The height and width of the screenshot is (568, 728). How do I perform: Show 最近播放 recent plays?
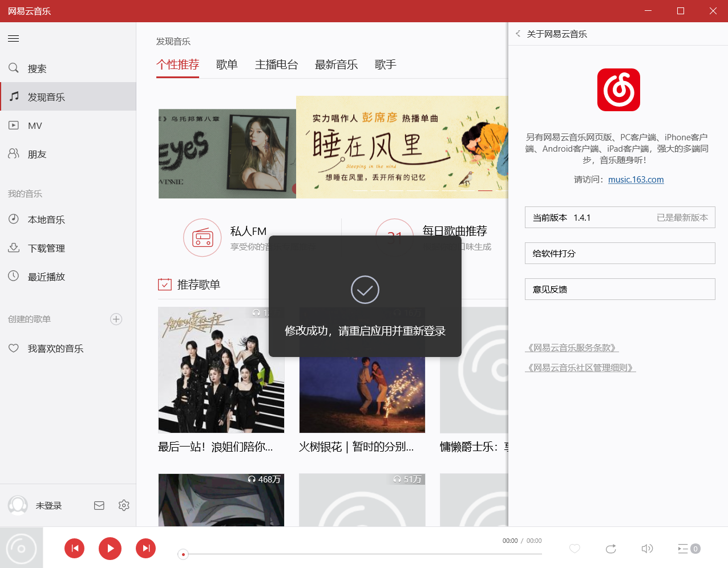click(68, 277)
